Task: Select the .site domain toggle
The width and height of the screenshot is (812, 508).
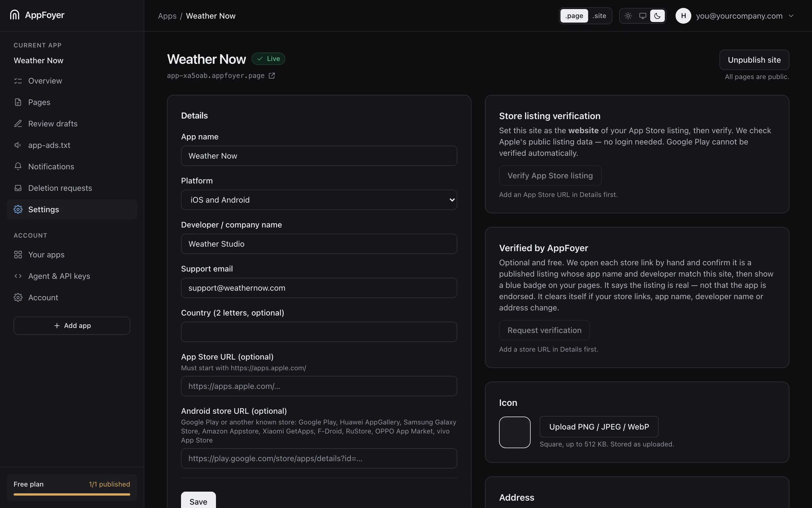Action: click(599, 16)
